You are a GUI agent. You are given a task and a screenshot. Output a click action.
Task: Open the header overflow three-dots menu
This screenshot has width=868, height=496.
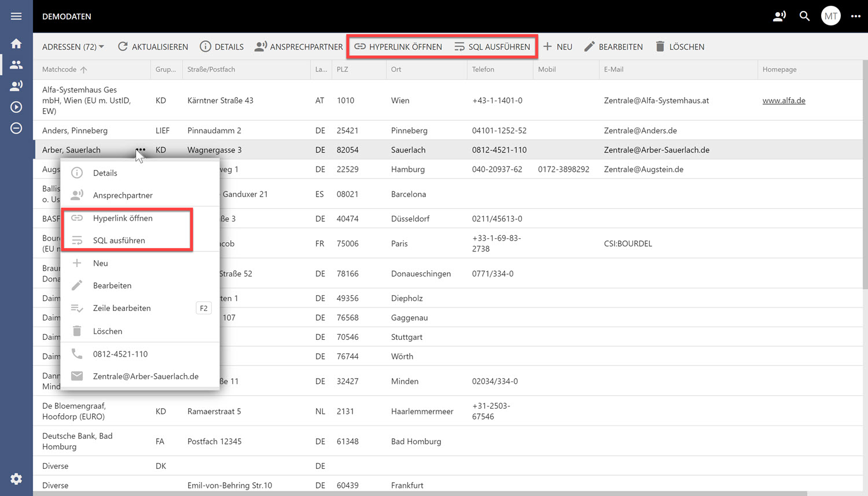855,16
